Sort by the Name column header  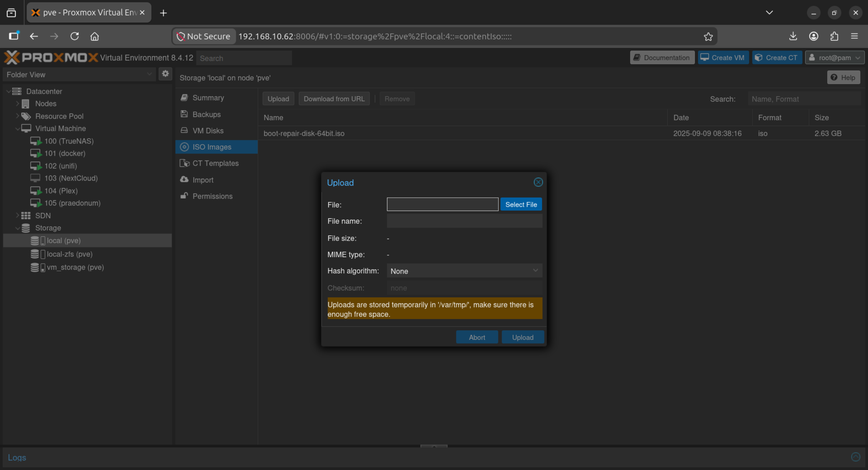463,117
